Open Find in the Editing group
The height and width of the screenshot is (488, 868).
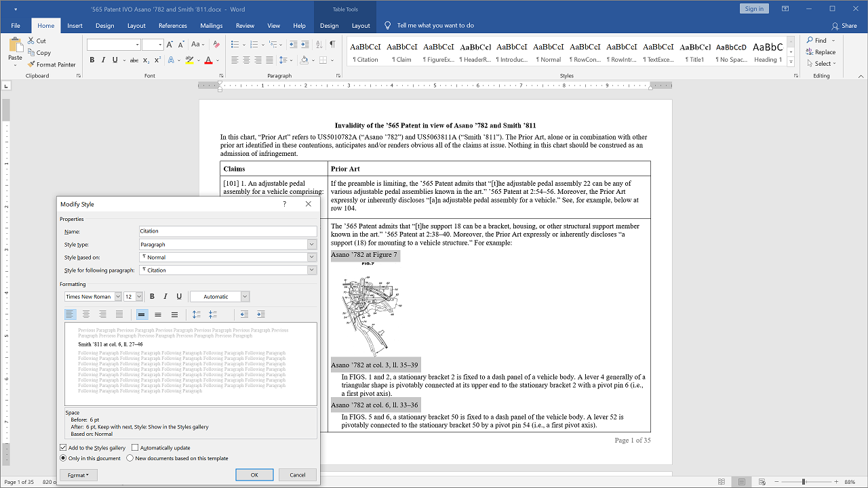[x=816, y=41]
